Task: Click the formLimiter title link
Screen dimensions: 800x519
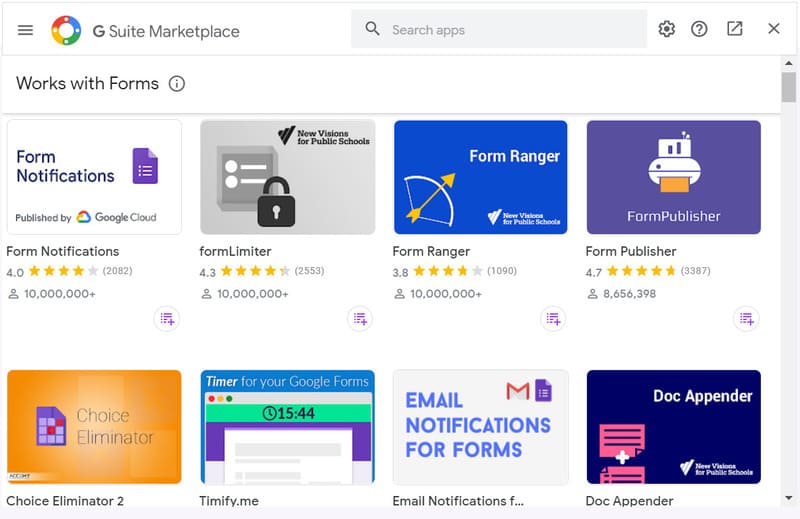Action: click(235, 251)
